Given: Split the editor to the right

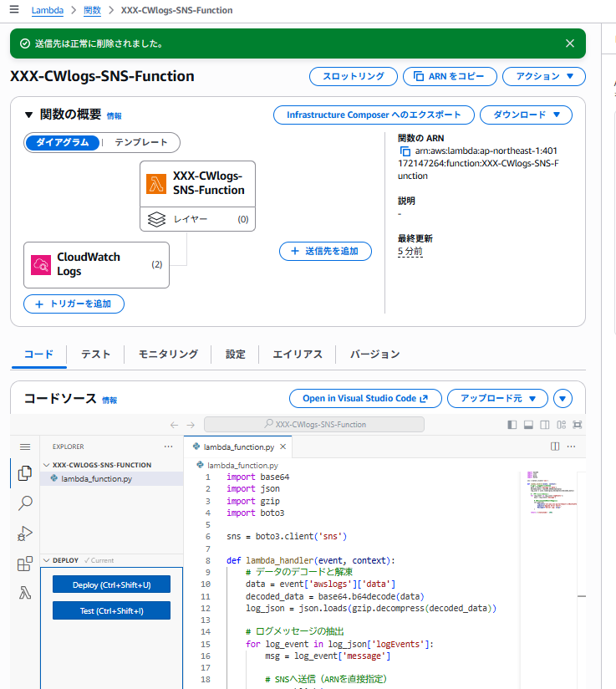Looking at the screenshot, I should [555, 447].
